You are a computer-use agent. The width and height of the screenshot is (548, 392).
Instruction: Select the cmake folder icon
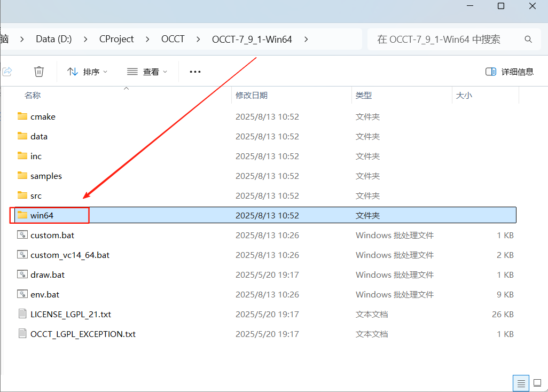tap(22, 116)
